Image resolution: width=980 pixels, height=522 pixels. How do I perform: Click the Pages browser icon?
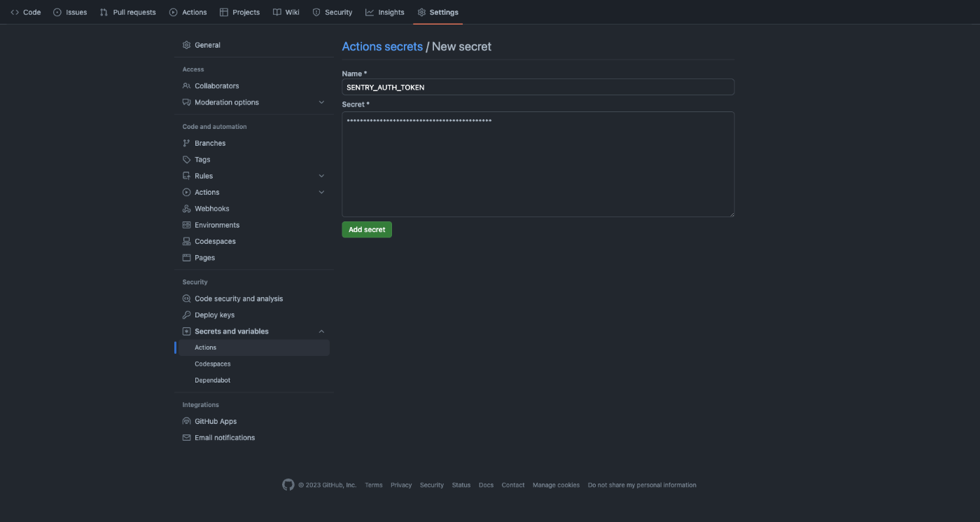tap(186, 258)
